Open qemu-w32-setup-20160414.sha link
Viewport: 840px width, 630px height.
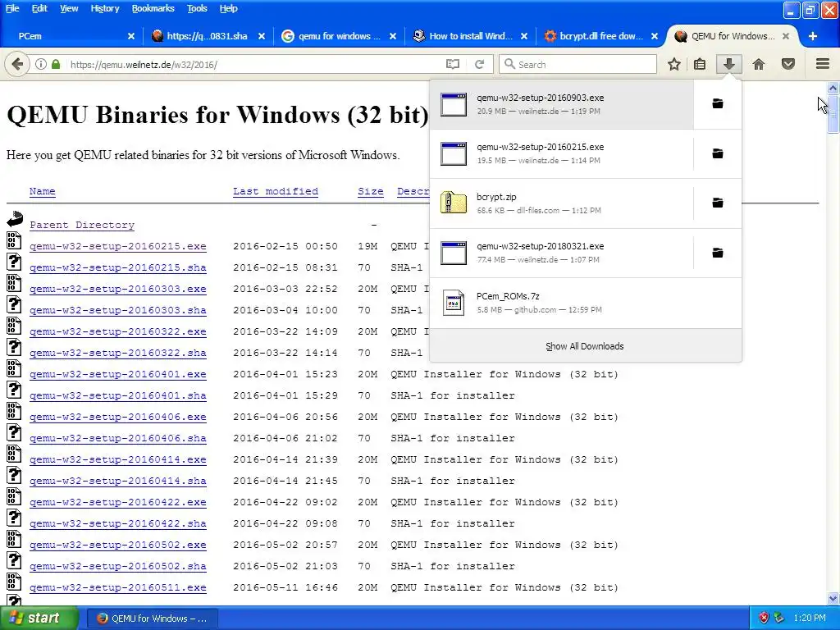point(118,481)
